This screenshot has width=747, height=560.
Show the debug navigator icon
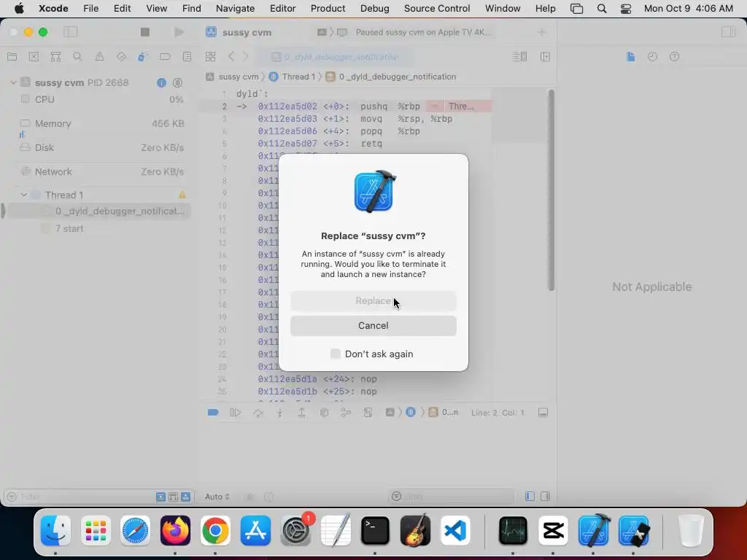click(143, 57)
